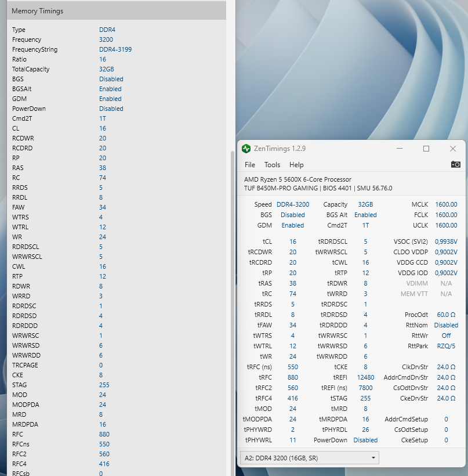Expand the A2: DDR4 3200 module dropdown

[x=309, y=458]
